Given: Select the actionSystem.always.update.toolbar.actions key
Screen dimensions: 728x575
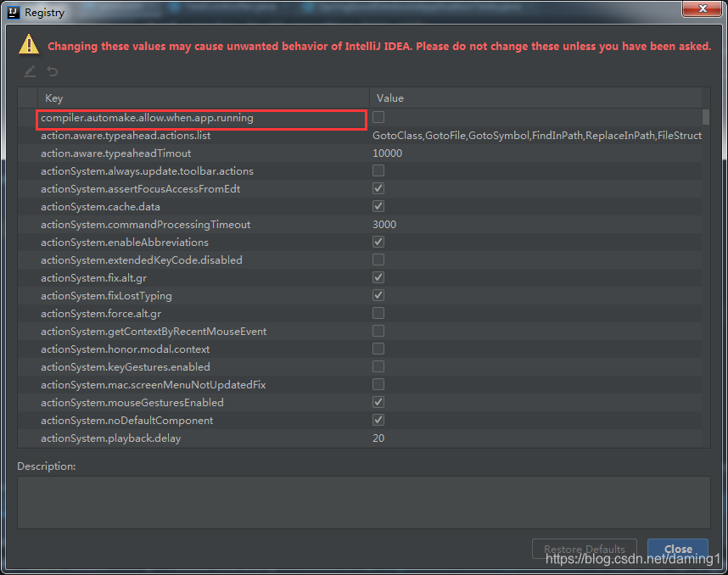Looking at the screenshot, I should click(147, 171).
